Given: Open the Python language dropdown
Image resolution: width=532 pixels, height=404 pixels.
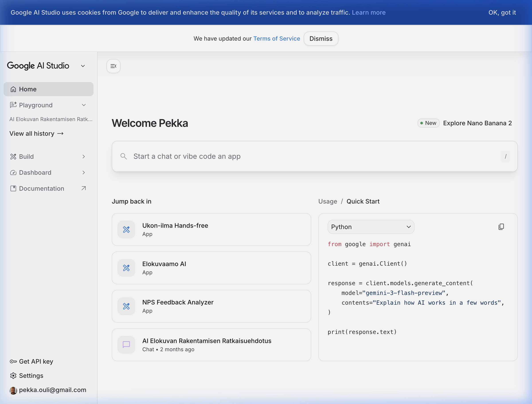Looking at the screenshot, I should (x=371, y=227).
